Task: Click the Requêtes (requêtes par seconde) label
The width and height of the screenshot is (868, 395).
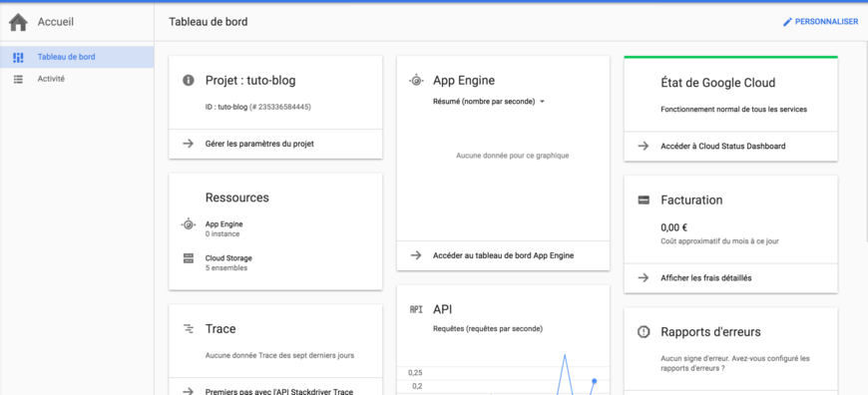Action: [x=488, y=328]
